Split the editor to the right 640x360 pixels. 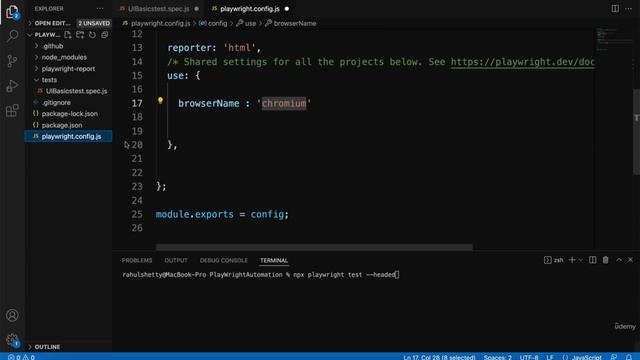point(615,9)
